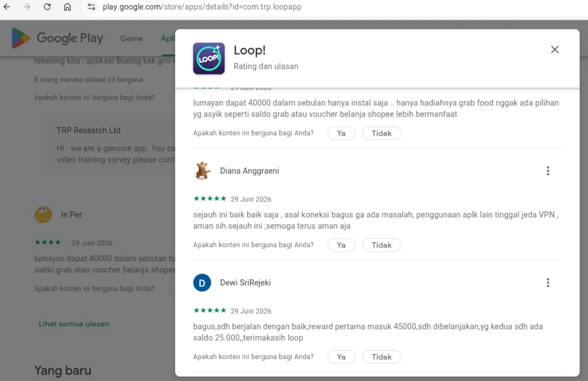This screenshot has height=381, width=588.
Task: Mark the grab food review as helpful with Ya
Action: pos(342,133)
